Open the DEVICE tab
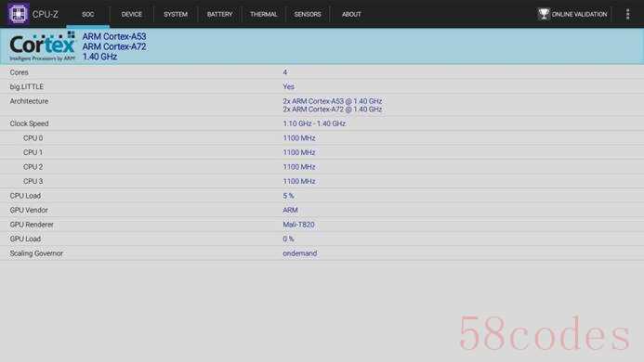Screen dimensions: 644x362 [131, 14]
